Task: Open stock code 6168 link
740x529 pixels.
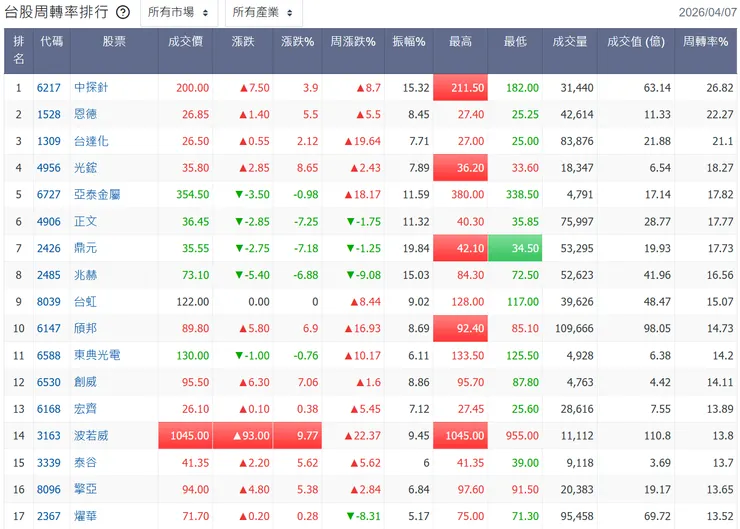Action: (x=49, y=409)
